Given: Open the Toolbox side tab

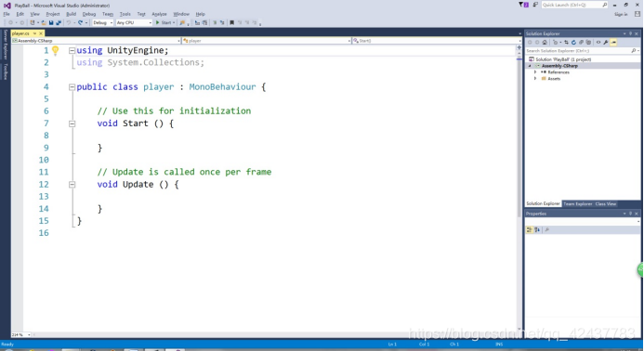Looking at the screenshot, I should [x=6, y=71].
